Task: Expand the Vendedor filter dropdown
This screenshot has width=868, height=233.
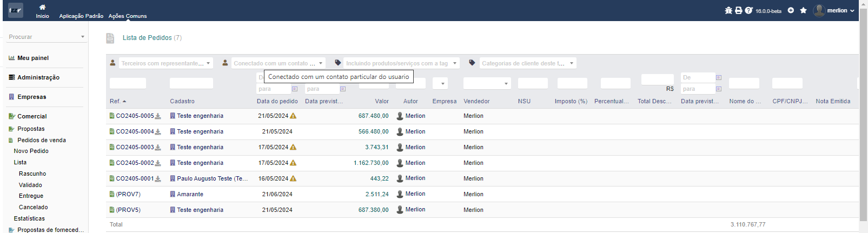Action: tap(506, 83)
